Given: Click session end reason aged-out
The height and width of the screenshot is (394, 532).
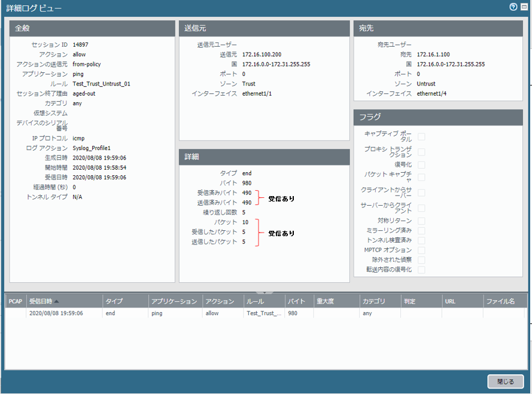Looking at the screenshot, I should click(84, 94).
